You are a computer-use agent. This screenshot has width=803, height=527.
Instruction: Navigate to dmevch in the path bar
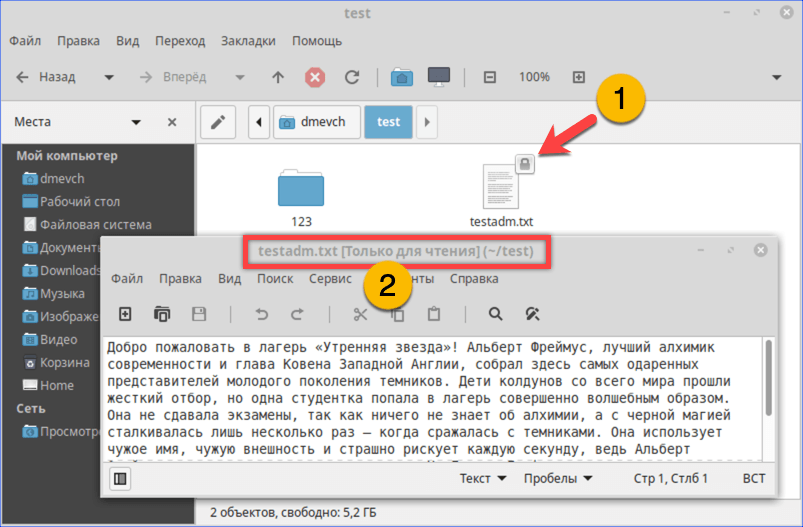click(317, 122)
